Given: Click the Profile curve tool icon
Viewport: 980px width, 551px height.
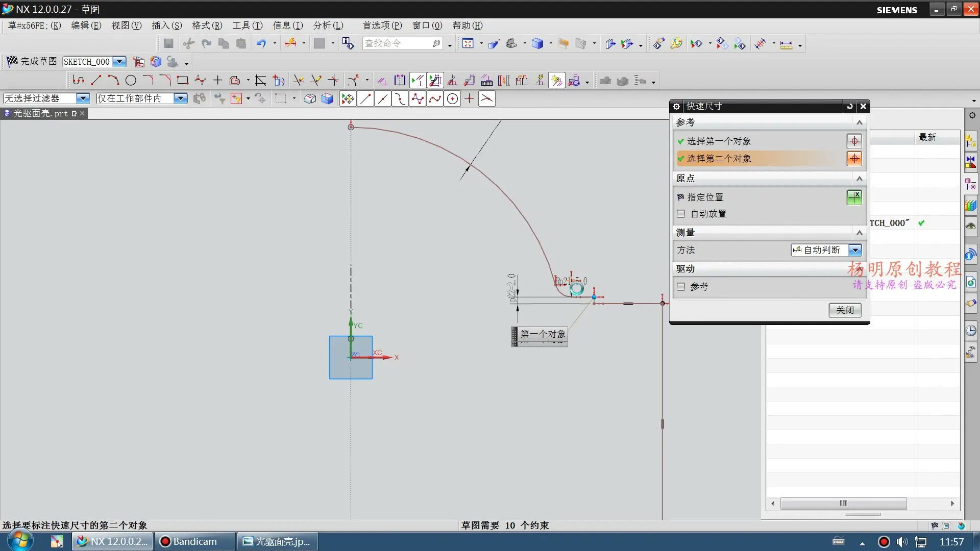Looking at the screenshot, I should coord(78,80).
